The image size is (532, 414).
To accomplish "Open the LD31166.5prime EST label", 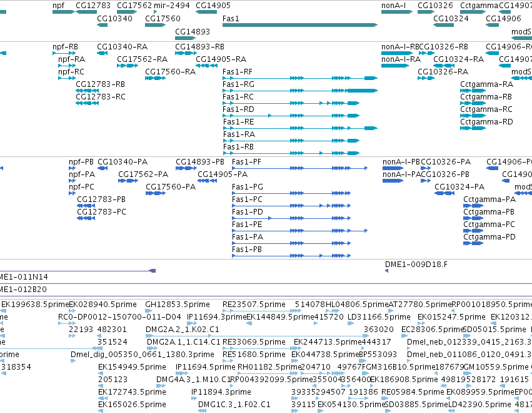I will [x=379, y=317].
